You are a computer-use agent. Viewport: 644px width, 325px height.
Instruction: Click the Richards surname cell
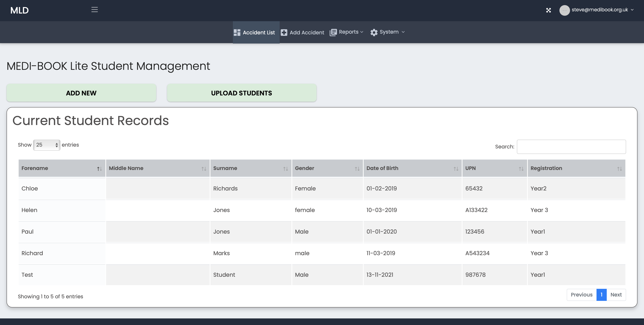pos(251,188)
